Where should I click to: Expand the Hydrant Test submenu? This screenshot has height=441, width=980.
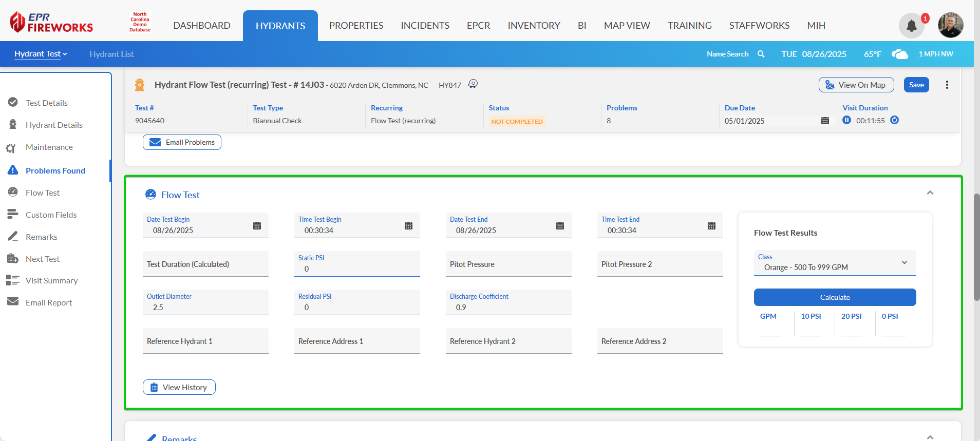coord(41,54)
